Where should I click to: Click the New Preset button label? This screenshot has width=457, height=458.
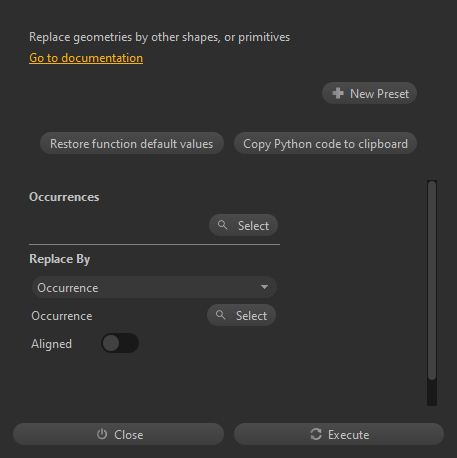click(x=379, y=94)
